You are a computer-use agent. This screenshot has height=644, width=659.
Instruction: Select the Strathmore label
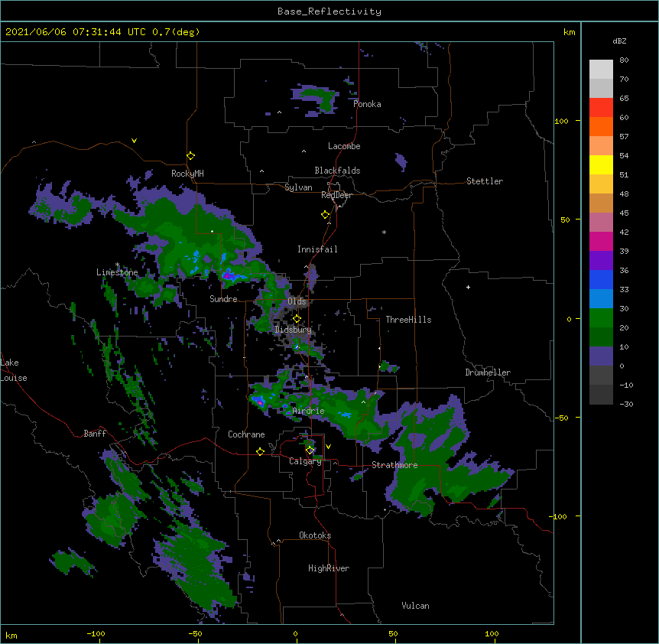click(x=394, y=465)
